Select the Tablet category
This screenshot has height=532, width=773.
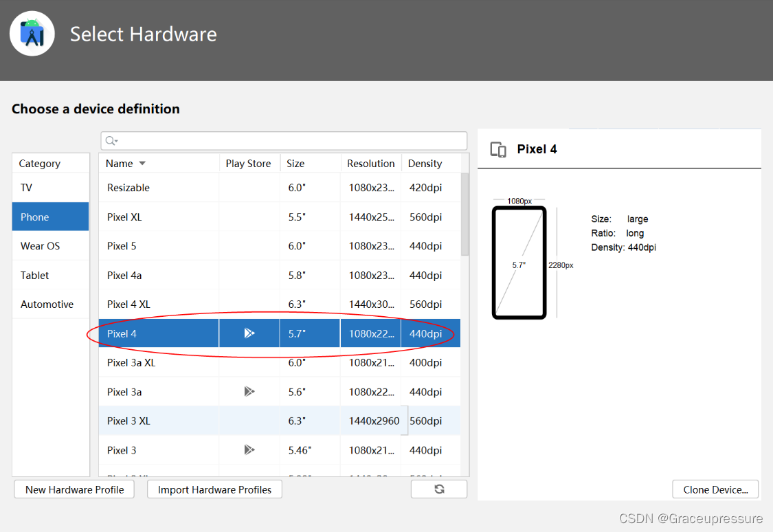coord(50,275)
